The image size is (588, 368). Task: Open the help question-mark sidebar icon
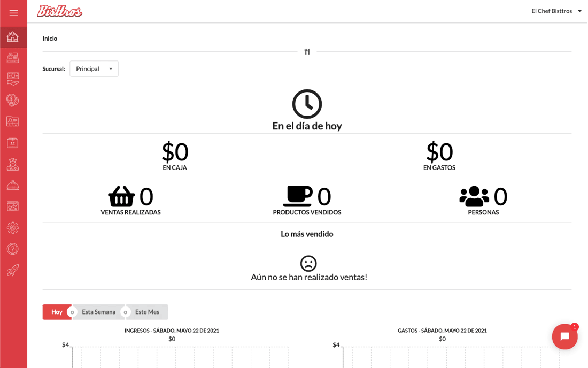[x=13, y=249]
